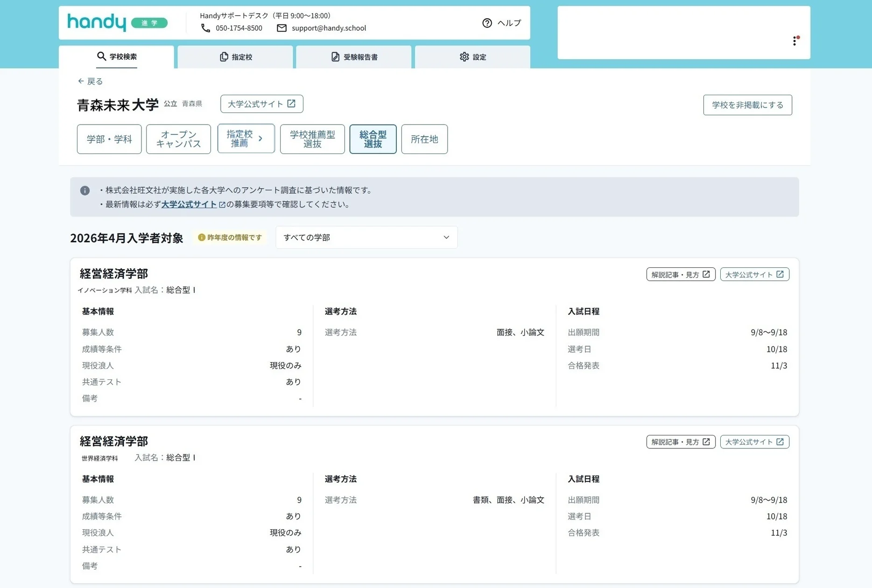Expand the 指定校推薦 chevron
The image size is (872, 588).
pos(260,139)
